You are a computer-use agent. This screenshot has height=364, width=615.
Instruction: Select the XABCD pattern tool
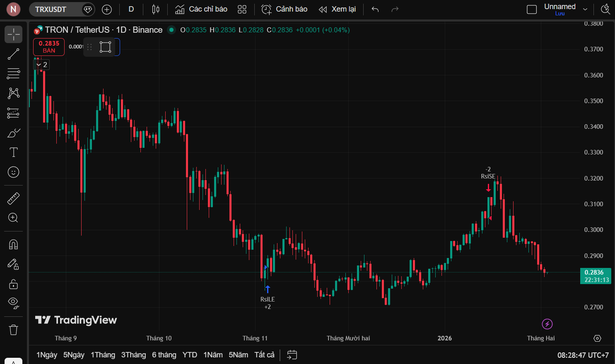[13, 93]
